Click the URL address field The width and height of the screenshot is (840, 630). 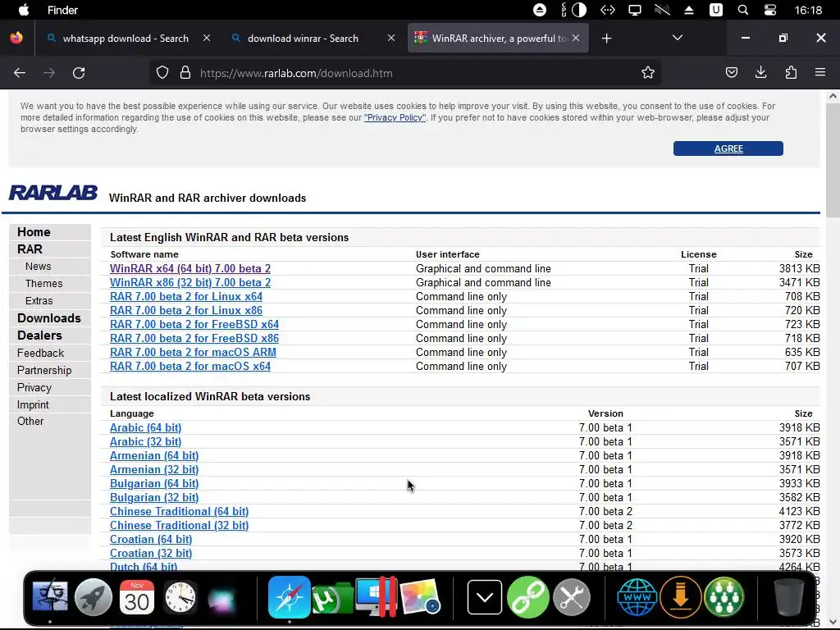pyautogui.click(x=407, y=73)
